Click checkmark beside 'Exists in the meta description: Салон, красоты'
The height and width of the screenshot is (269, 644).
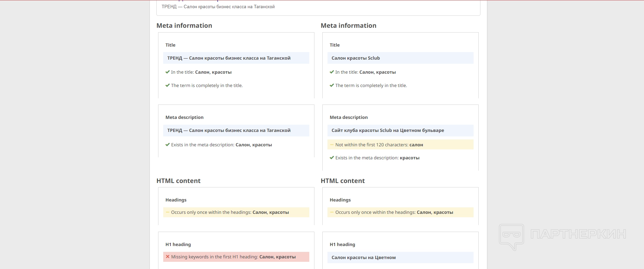pyautogui.click(x=168, y=145)
